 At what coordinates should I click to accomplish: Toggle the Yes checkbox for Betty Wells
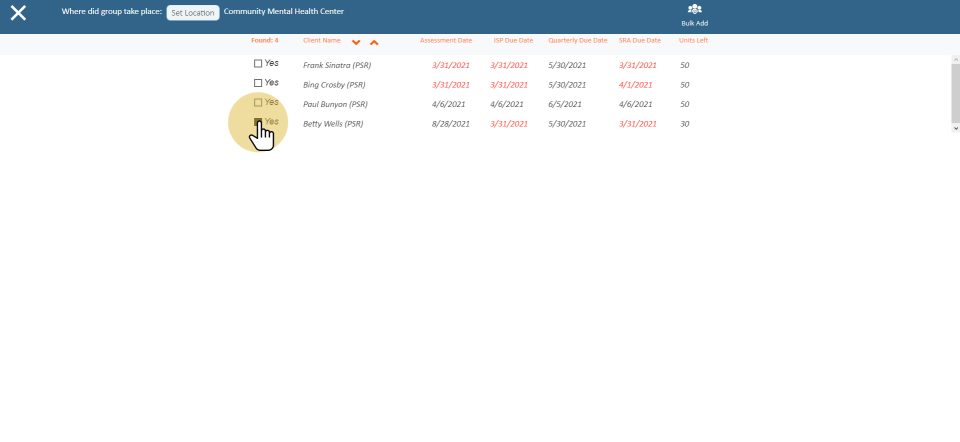[258, 122]
